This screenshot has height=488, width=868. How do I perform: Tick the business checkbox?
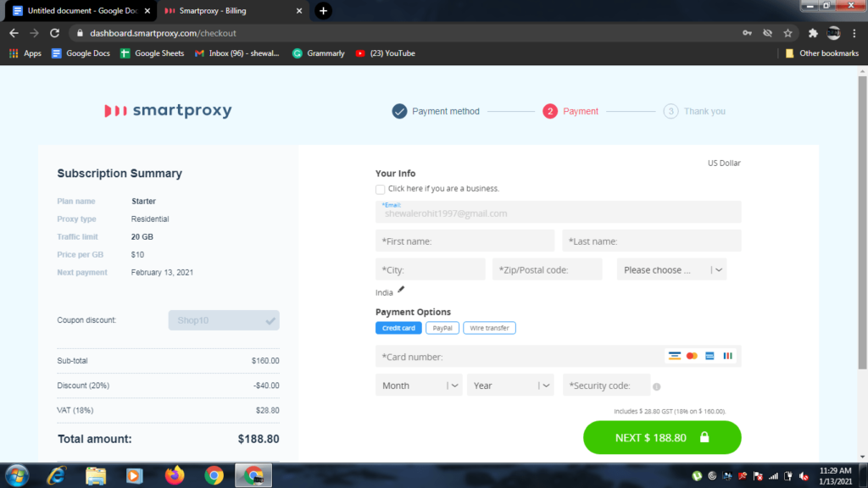(x=381, y=189)
